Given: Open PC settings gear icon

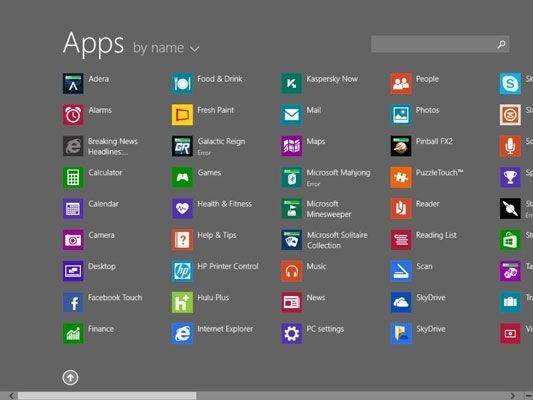Looking at the screenshot, I should pos(291,334).
